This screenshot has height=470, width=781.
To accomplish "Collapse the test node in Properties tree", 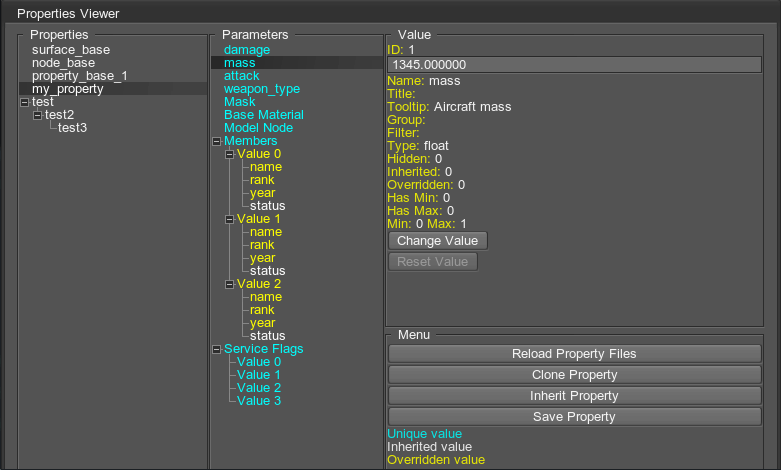I will [24, 102].
